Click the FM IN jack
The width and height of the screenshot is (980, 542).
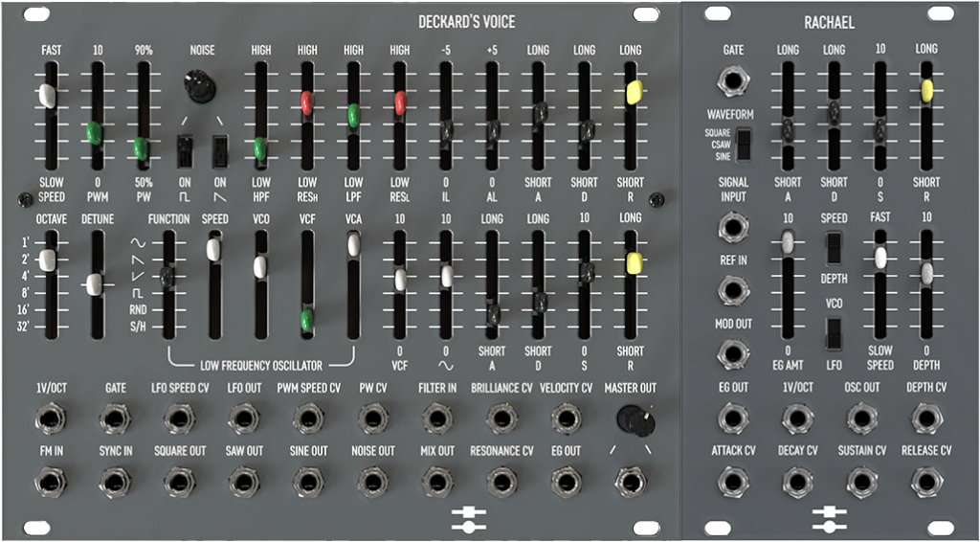click(51, 482)
